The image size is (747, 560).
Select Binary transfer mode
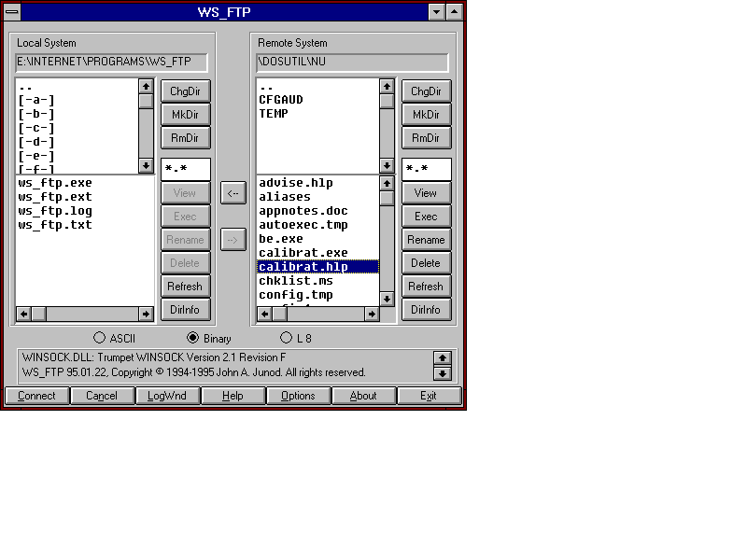coord(209,338)
